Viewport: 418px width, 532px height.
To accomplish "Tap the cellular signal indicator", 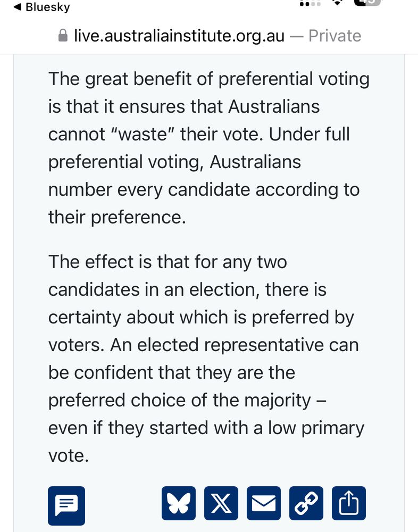I will pos(310,3).
